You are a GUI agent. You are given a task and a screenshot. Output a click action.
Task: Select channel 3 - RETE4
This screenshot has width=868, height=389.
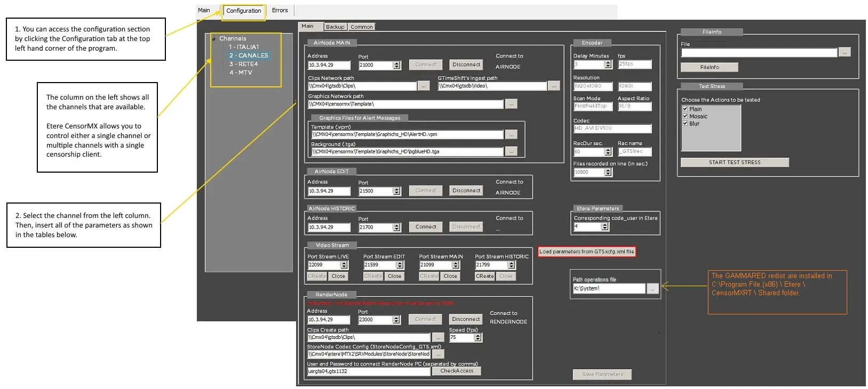243,64
